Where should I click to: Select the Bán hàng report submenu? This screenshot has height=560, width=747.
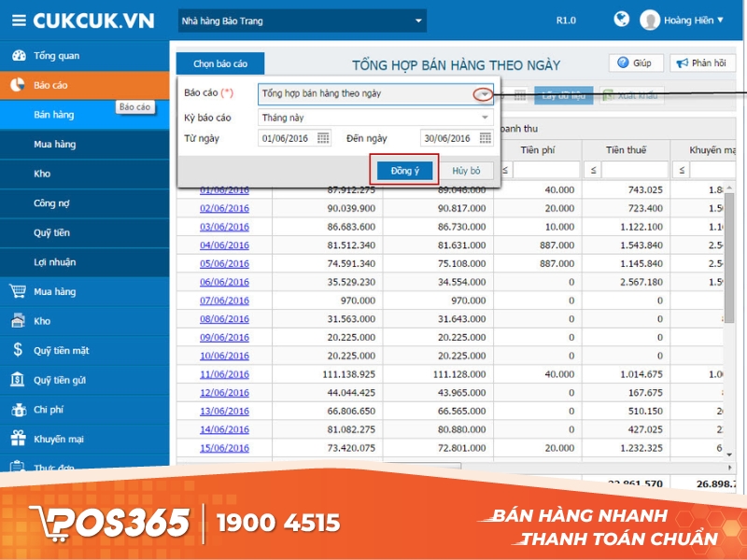coord(85,115)
